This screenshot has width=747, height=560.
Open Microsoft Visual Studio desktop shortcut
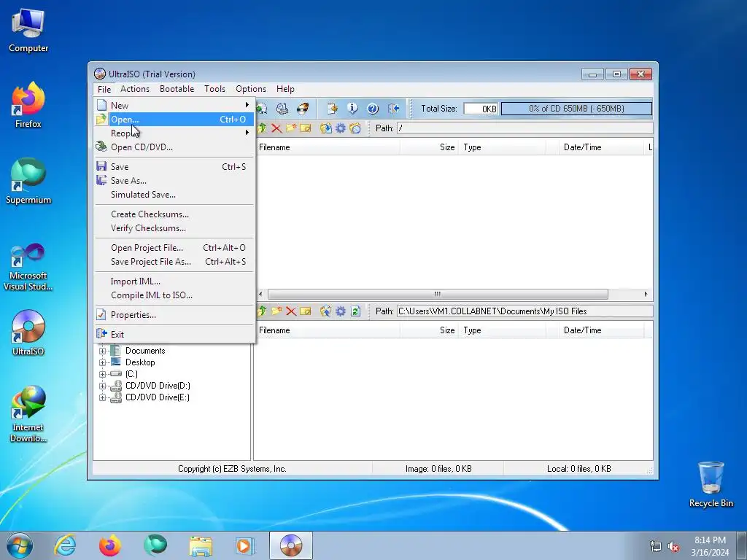pyautogui.click(x=28, y=267)
